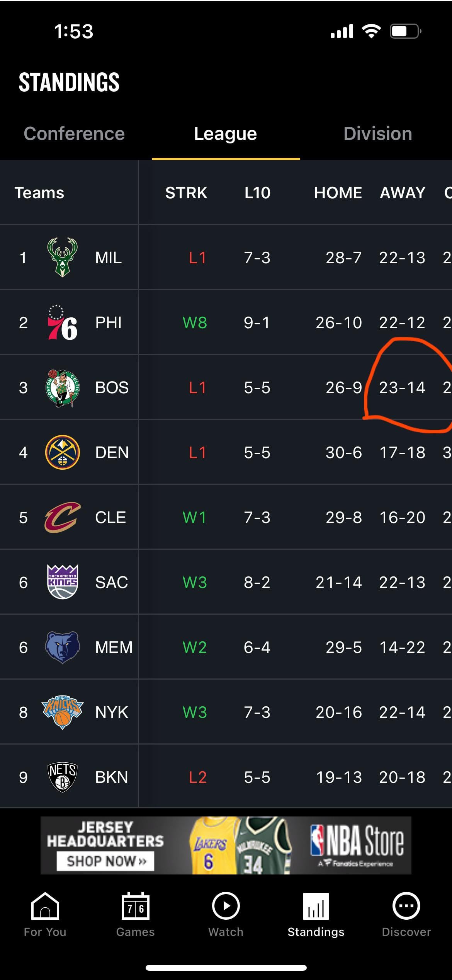This screenshot has width=452, height=980.
Task: Open the New York Knicks logo
Action: click(x=62, y=712)
